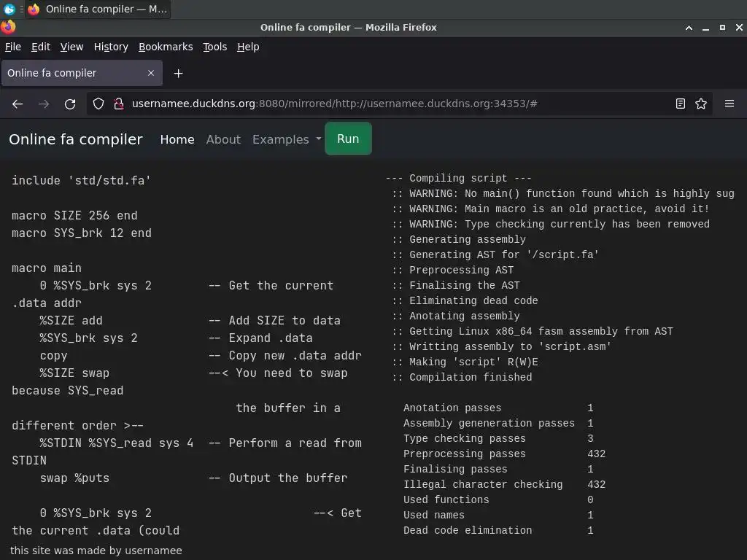This screenshot has width=747, height=560.
Task: Open the Help menu
Action: (248, 47)
